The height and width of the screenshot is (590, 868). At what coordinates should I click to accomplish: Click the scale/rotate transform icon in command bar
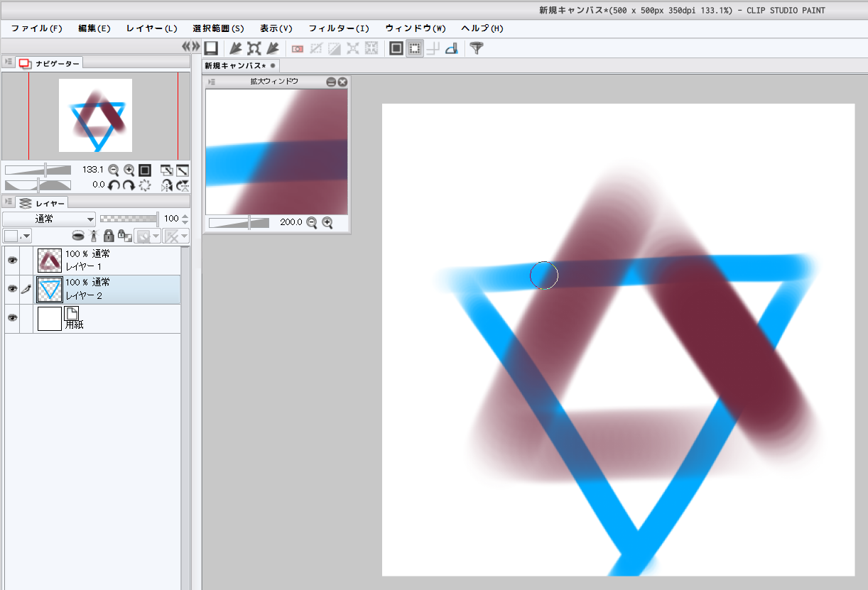point(254,48)
